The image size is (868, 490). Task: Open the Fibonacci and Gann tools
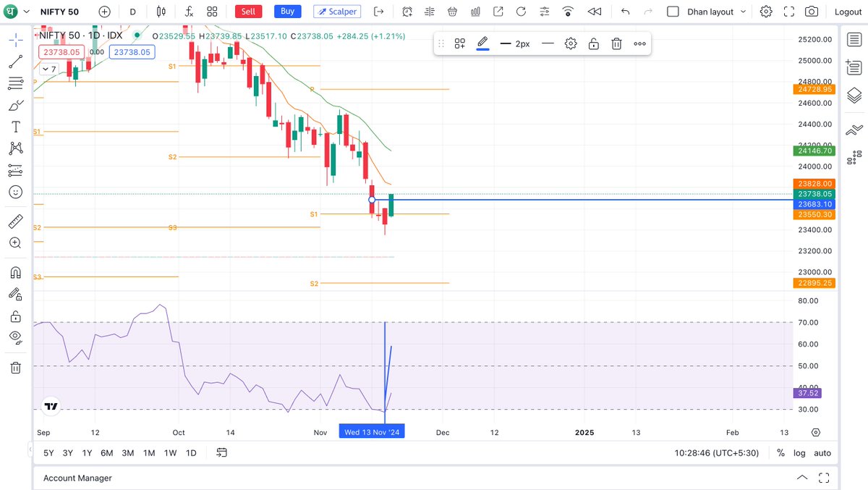15,84
